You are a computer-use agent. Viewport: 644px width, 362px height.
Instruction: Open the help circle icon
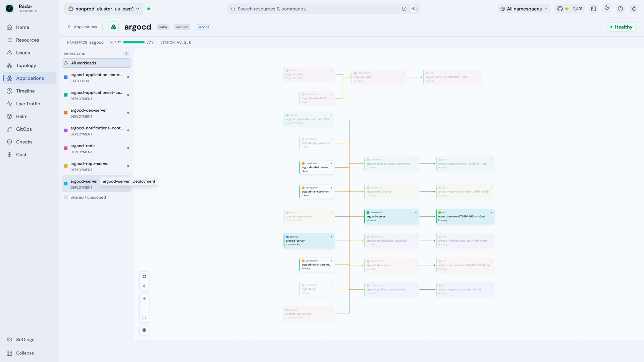[621, 9]
